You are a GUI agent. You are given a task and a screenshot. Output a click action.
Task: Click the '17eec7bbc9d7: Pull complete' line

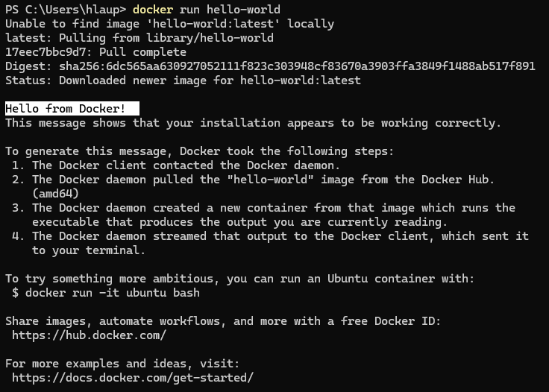95,52
